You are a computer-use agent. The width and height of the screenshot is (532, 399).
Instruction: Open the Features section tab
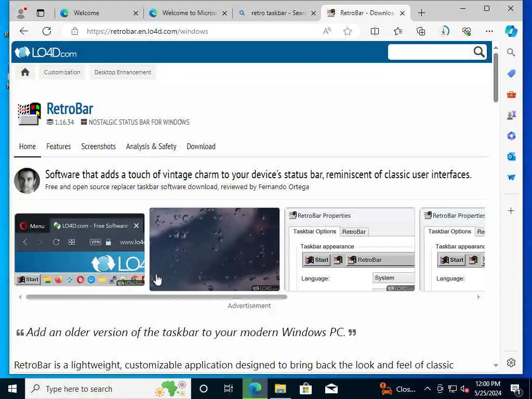point(59,147)
